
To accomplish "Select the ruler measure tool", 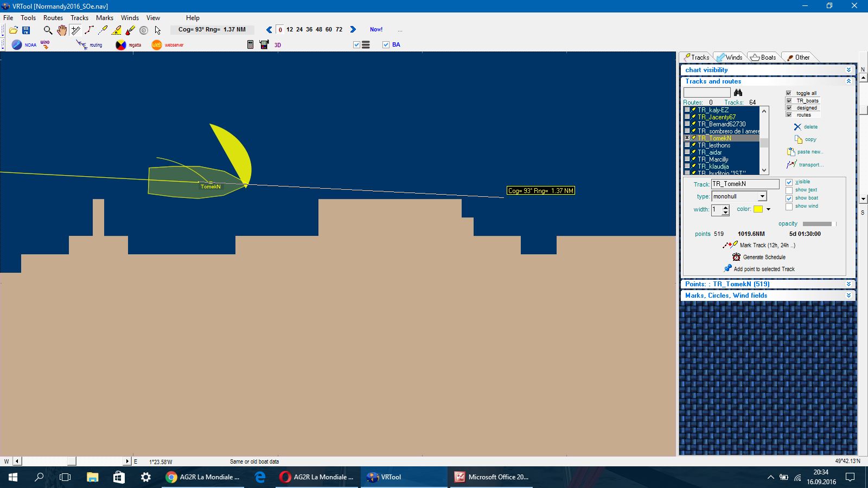I will pos(75,30).
